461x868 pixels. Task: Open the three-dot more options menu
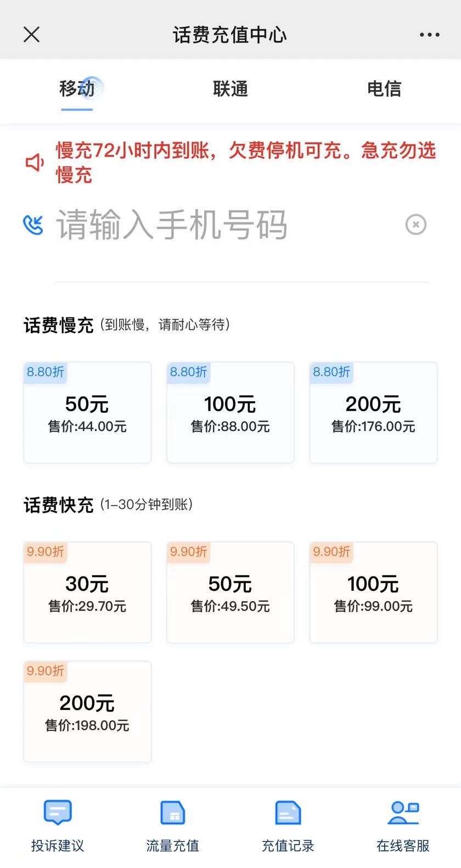429,35
